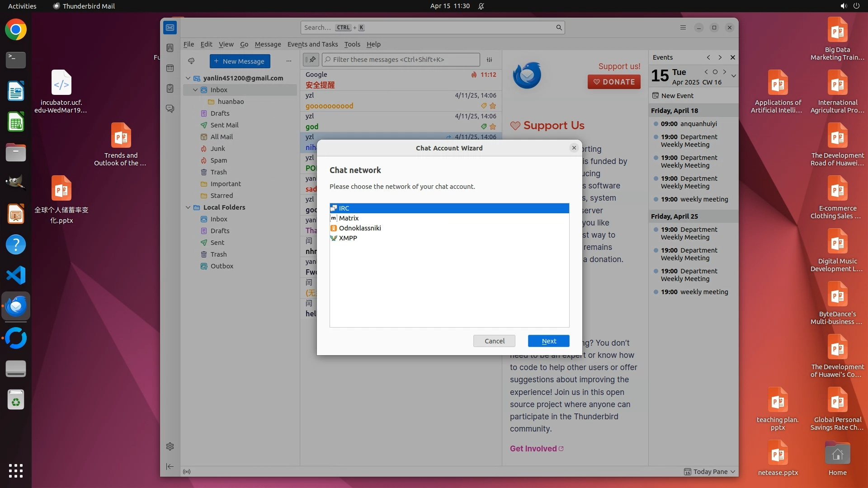
Task: Collapse the Inbox folder subtree
Action: point(195,90)
